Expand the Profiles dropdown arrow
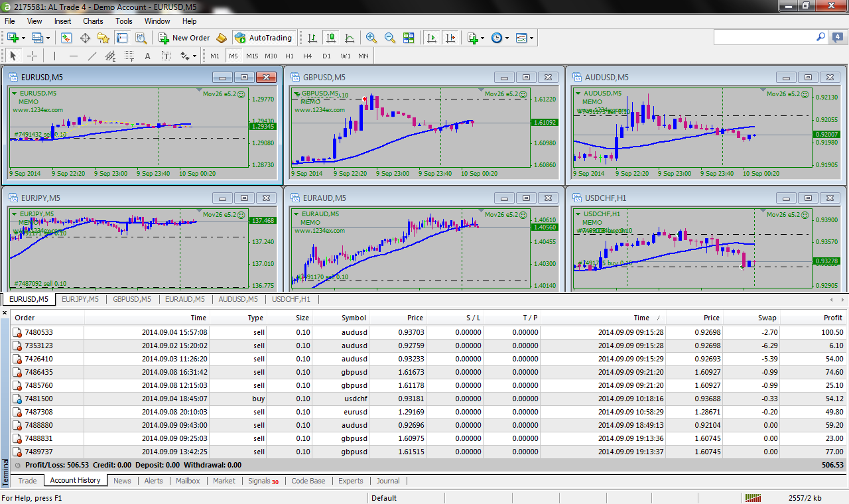This screenshot has width=849, height=504. (48, 38)
